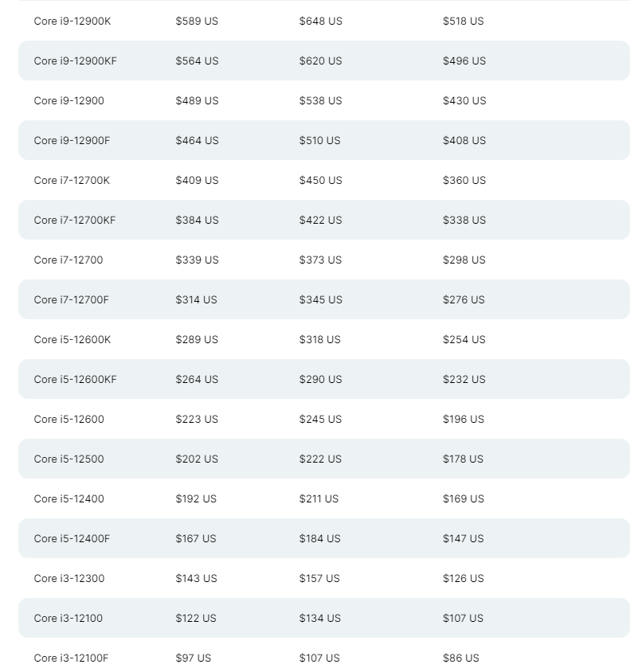Viewport: 642px width, 672px height.
Task: Click the Core i9-12900K model name
Action: 72,21
